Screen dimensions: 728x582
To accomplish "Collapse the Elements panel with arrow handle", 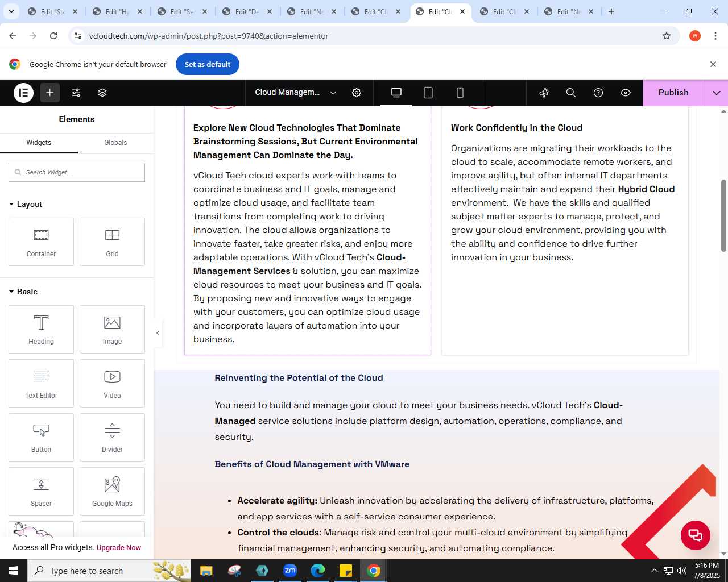I will click(158, 333).
